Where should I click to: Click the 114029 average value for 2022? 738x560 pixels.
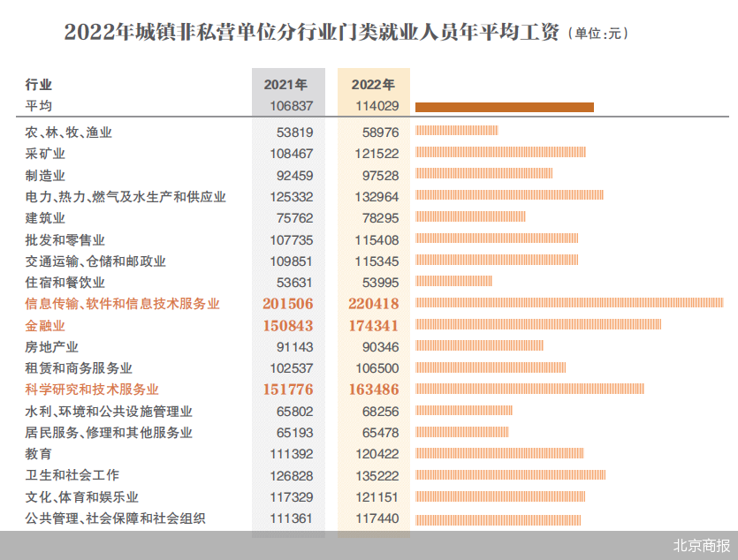click(376, 106)
